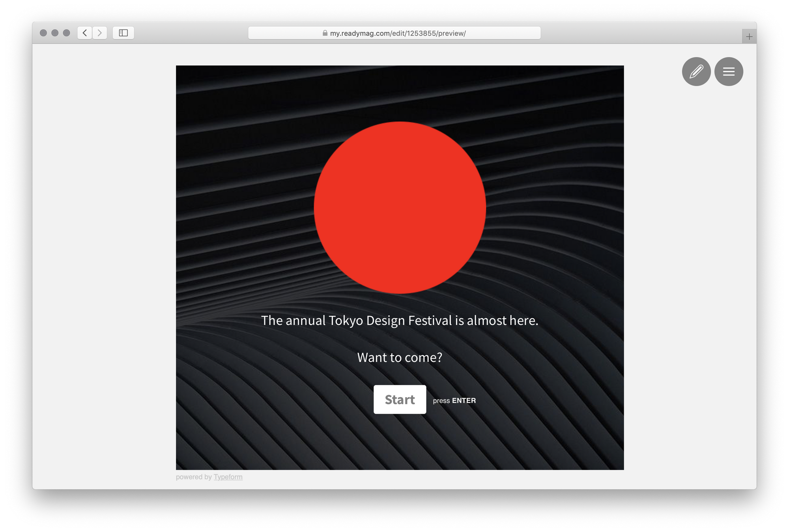Open the hamburger menu button
Viewport: 789px width, 532px height.
(x=729, y=71)
